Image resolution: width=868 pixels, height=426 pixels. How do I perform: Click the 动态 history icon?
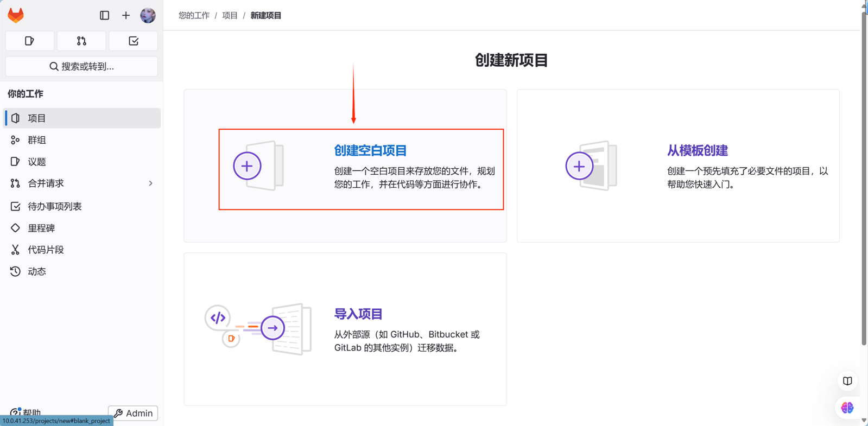point(15,271)
